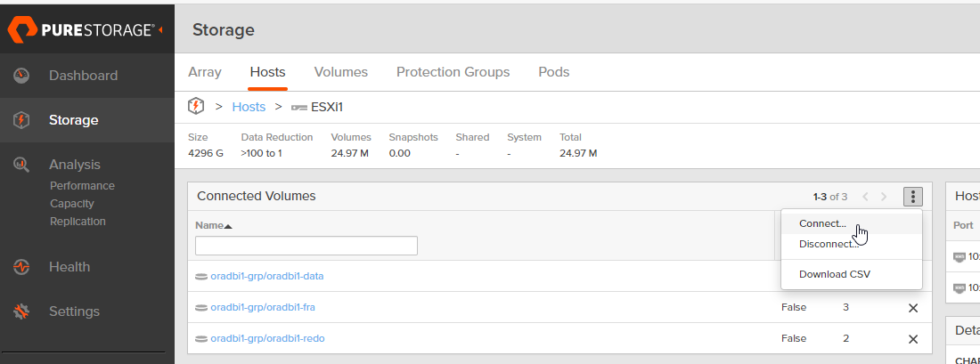Go to next page of Connected Volumes
Viewport: 980px width, 364px height.
click(884, 197)
